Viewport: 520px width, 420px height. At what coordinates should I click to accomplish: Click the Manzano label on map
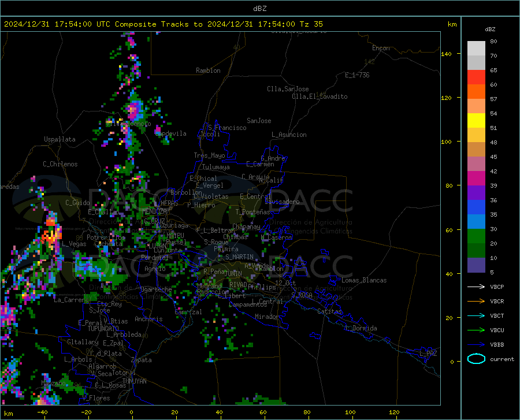click(53, 383)
